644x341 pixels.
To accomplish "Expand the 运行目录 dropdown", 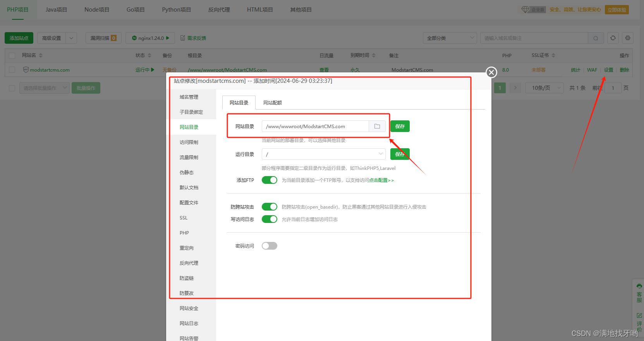I will [x=324, y=154].
